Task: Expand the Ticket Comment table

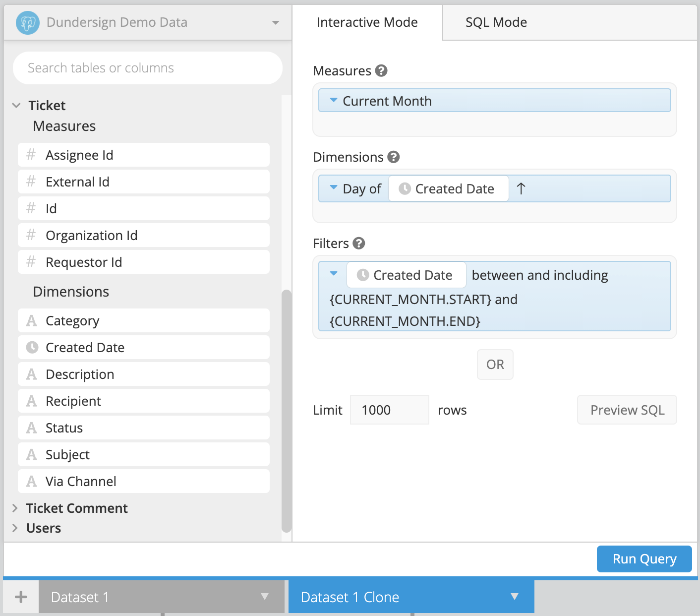Action: pyautogui.click(x=15, y=508)
